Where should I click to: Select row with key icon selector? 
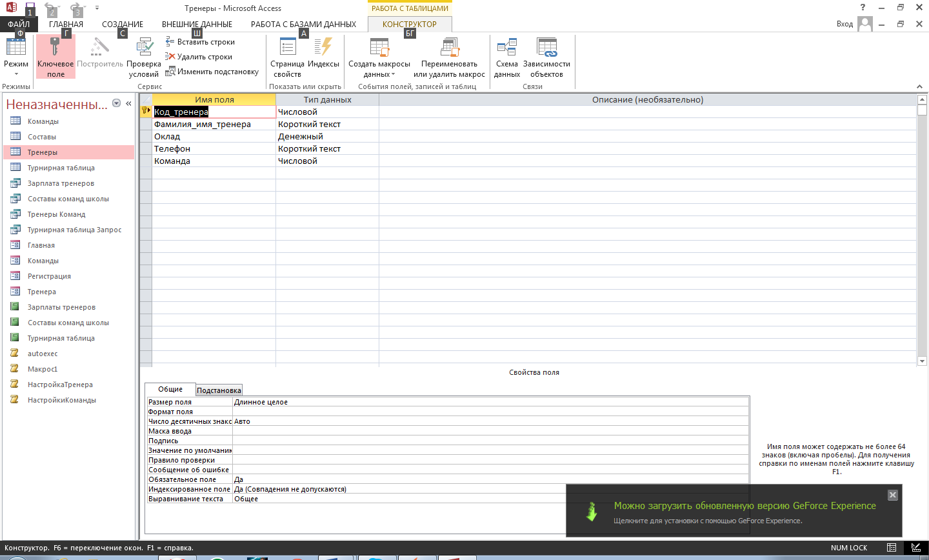pos(146,111)
